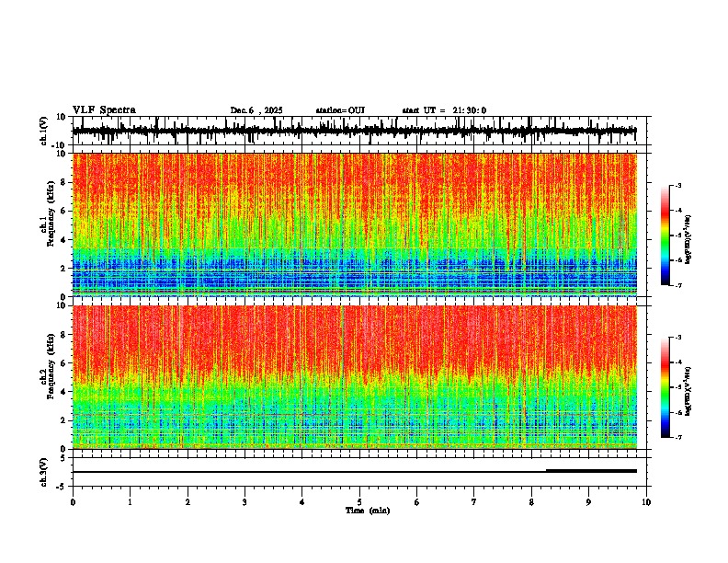Click tick label 1 on the Time axis
This screenshot has height=563, width=728.
coord(130,502)
